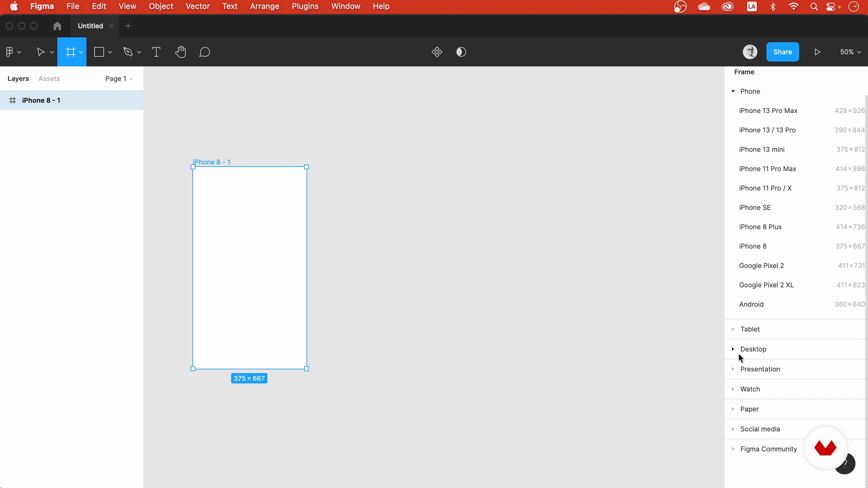
Task: Click the Create component icon
Action: click(x=437, y=52)
